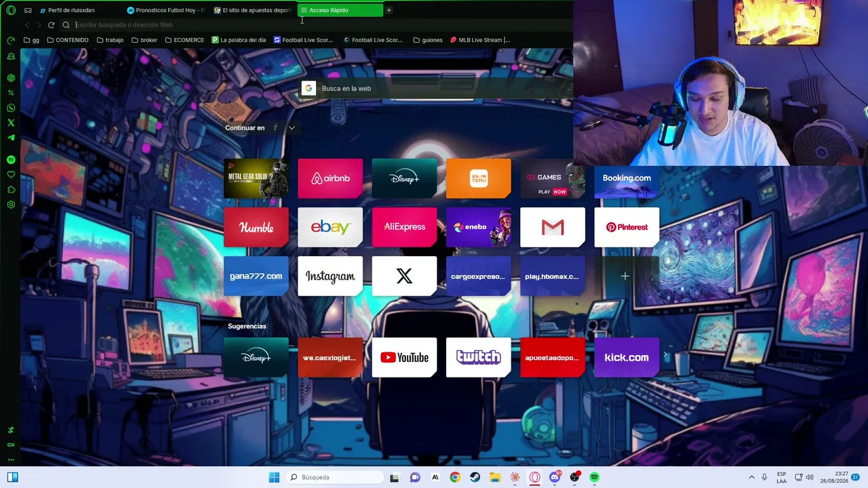Open the Eneba speed dial tile

(x=479, y=227)
